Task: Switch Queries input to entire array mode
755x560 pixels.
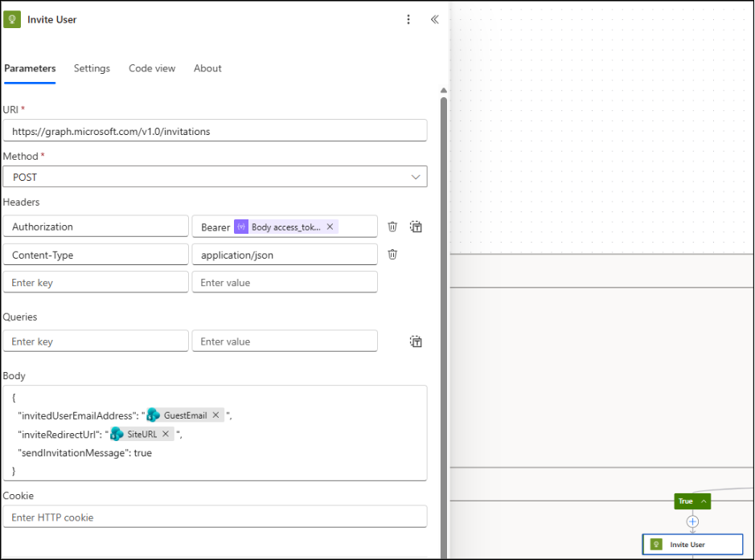Action: coord(416,341)
